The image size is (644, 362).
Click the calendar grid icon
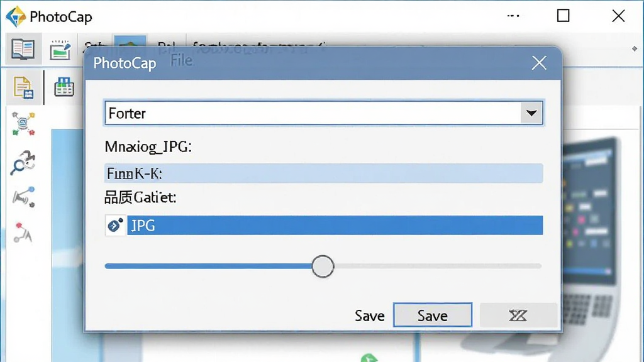point(64,87)
